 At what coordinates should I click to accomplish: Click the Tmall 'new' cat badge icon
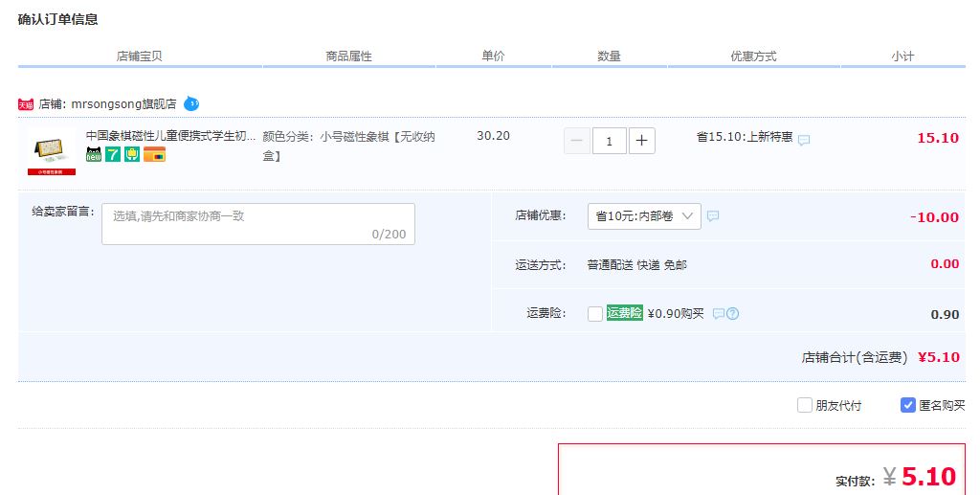(x=94, y=154)
